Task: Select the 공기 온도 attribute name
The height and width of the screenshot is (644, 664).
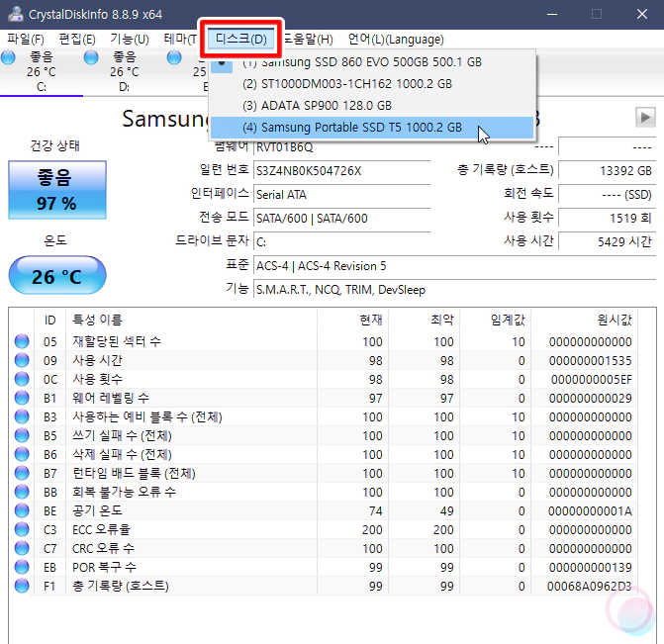Action: [97, 510]
